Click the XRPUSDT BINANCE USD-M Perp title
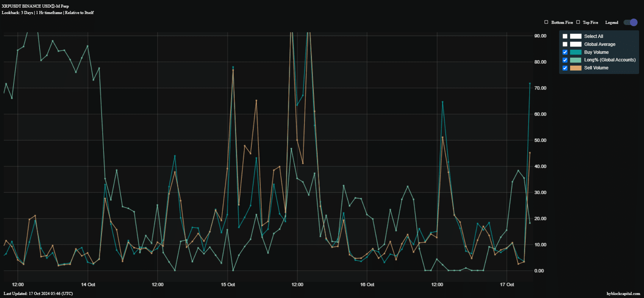 coord(35,6)
